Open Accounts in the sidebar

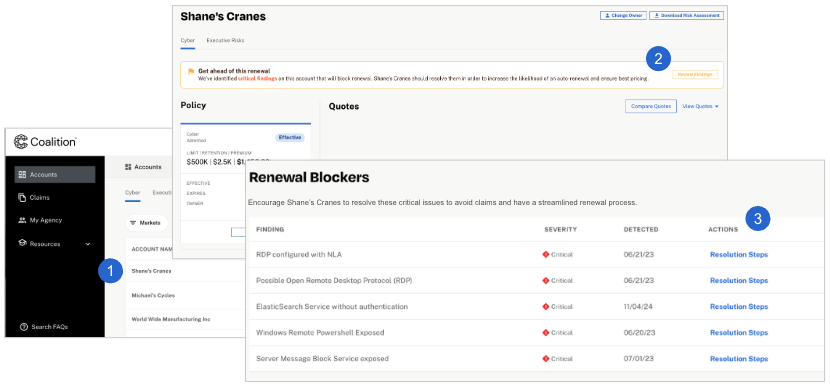(55, 175)
